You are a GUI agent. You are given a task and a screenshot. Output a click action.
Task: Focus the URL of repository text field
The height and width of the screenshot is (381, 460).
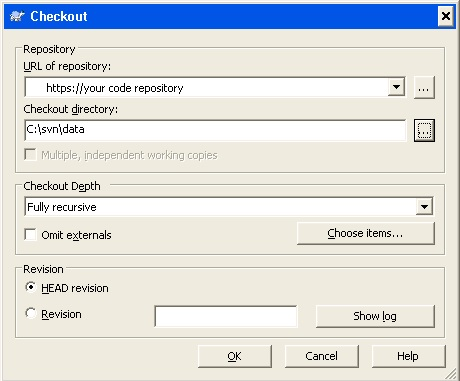click(x=207, y=87)
